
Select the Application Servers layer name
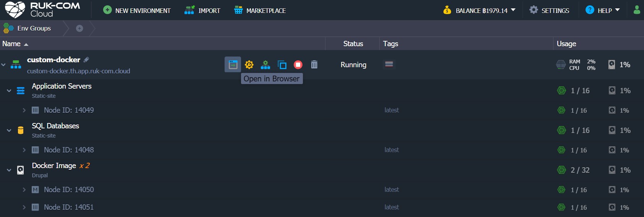tap(61, 86)
